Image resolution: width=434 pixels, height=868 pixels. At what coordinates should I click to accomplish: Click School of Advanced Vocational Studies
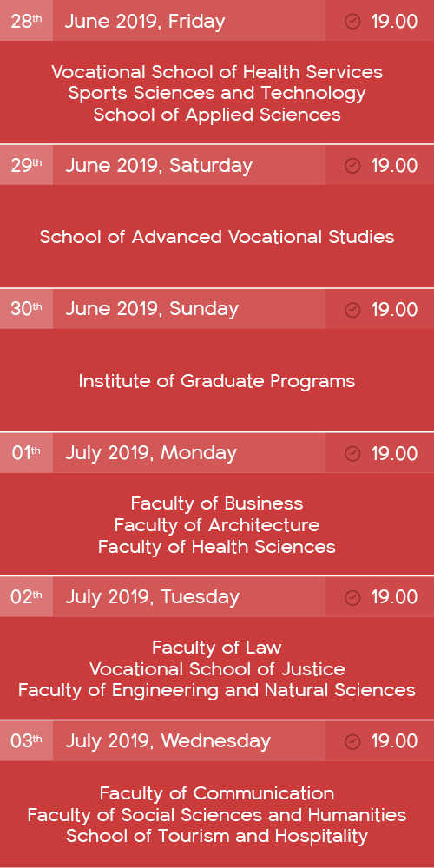217,237
